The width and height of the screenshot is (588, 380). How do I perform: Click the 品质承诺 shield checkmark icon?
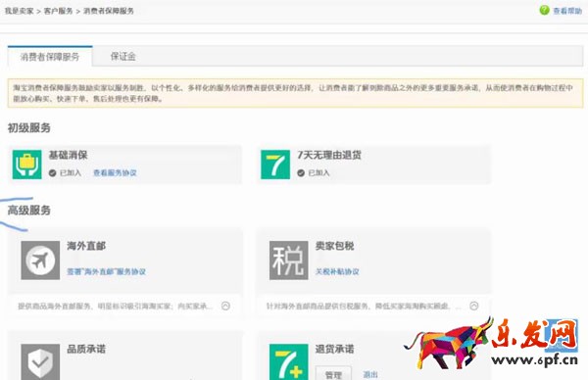click(x=40, y=362)
